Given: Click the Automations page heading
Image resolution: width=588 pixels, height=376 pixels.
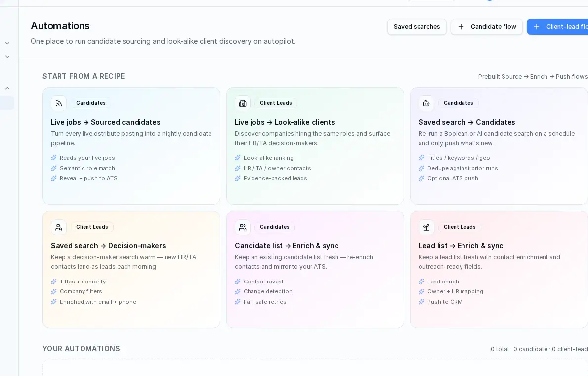Looking at the screenshot, I should [60, 26].
